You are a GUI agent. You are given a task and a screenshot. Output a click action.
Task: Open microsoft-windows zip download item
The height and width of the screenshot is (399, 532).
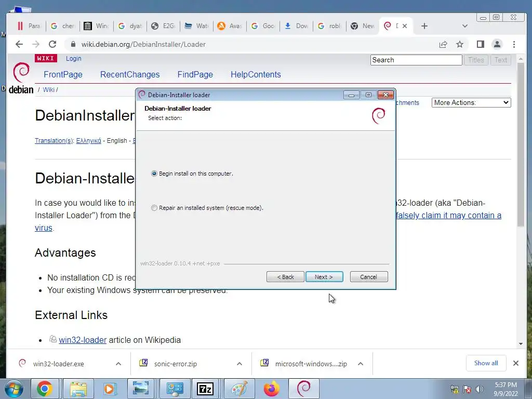[311, 364]
